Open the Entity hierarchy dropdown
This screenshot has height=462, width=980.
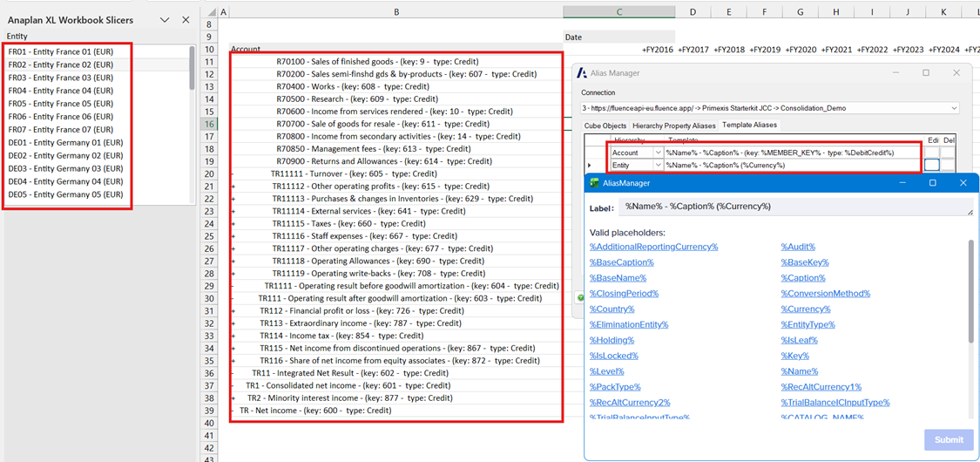658,165
